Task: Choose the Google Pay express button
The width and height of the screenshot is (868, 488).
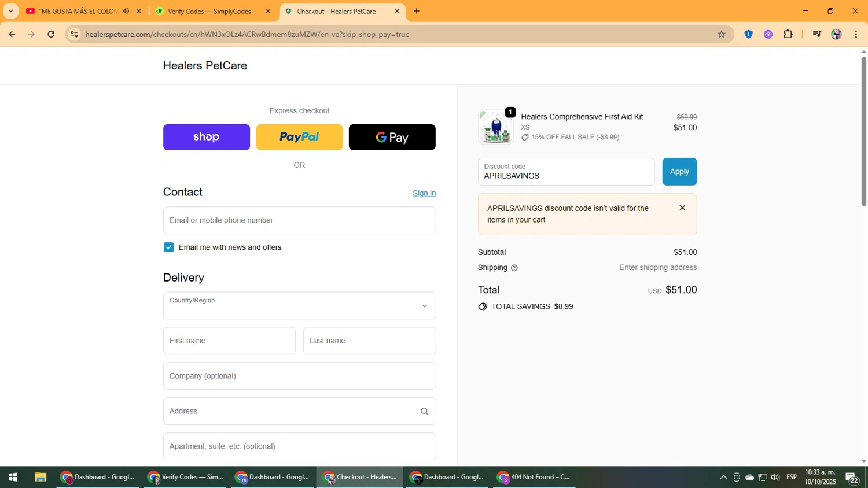Action: click(x=392, y=137)
